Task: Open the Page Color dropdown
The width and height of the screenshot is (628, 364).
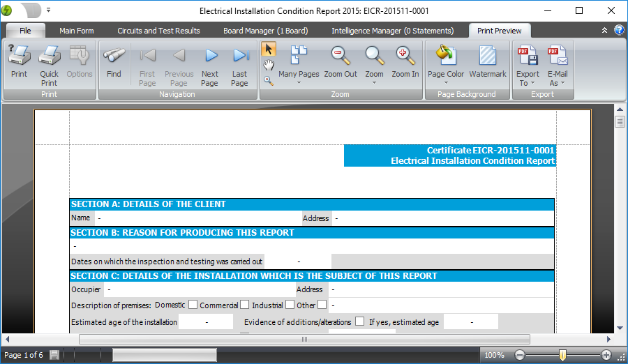Action: point(446,82)
